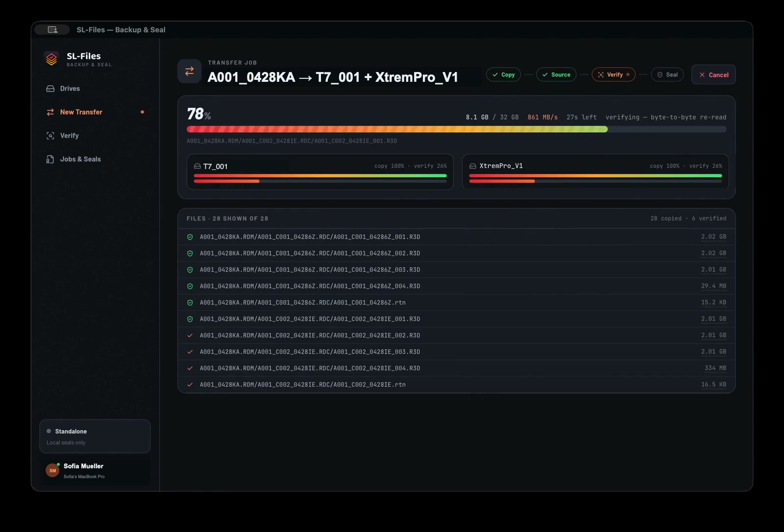This screenshot has width=784, height=532.
Task: Click the window sidebar icon in title bar
Action: click(52, 30)
